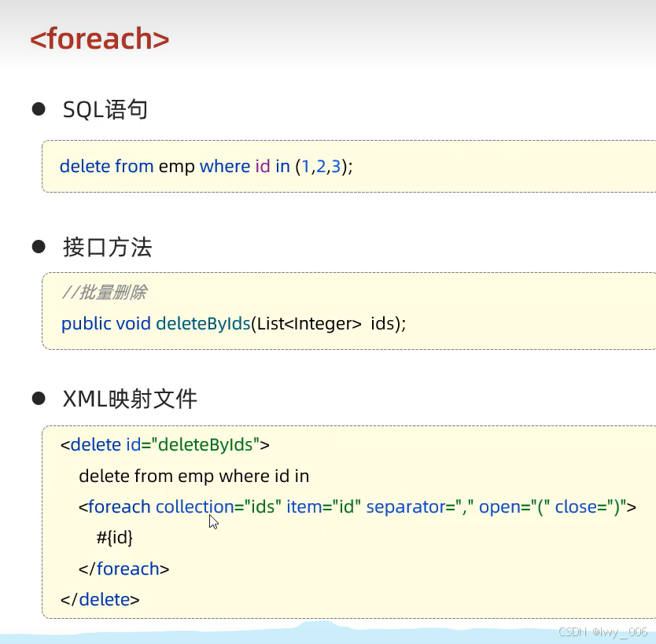Click the bullet dot beside XML映射文件
The height and width of the screenshot is (644, 656).
pos(39,398)
